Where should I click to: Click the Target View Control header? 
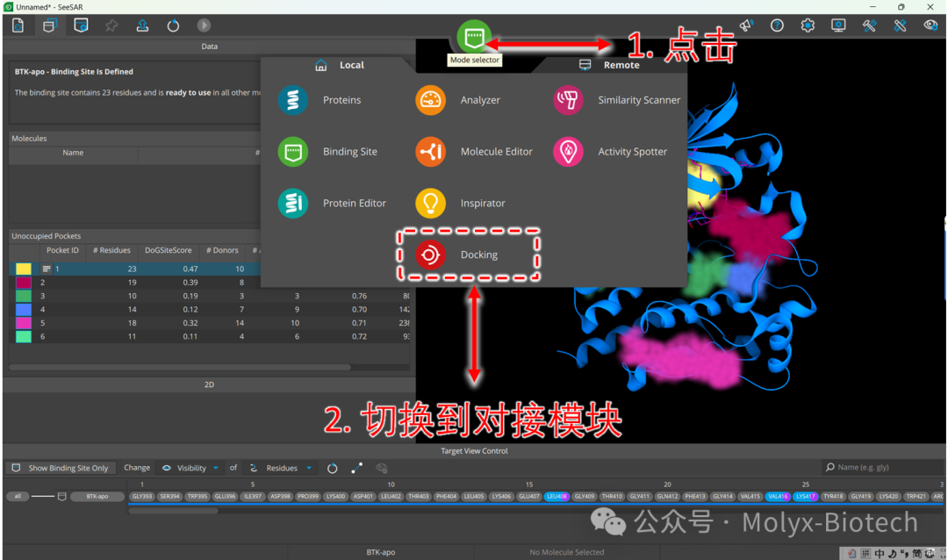[474, 451]
